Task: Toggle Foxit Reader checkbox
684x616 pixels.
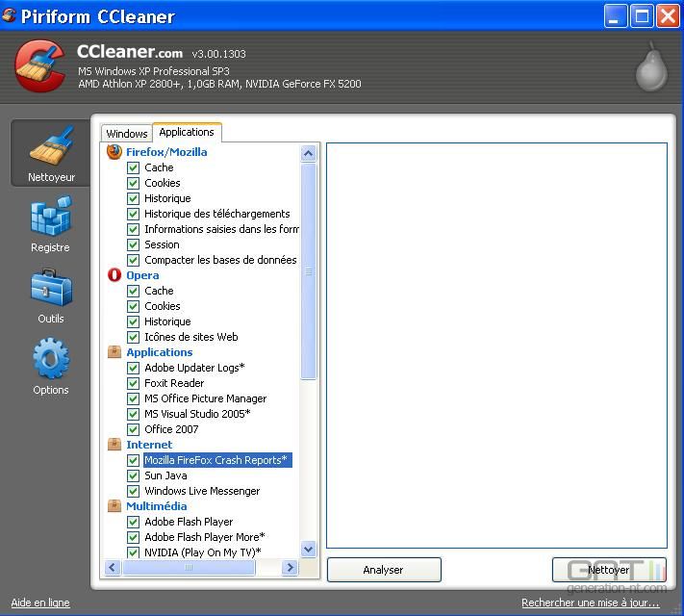Action: point(133,383)
